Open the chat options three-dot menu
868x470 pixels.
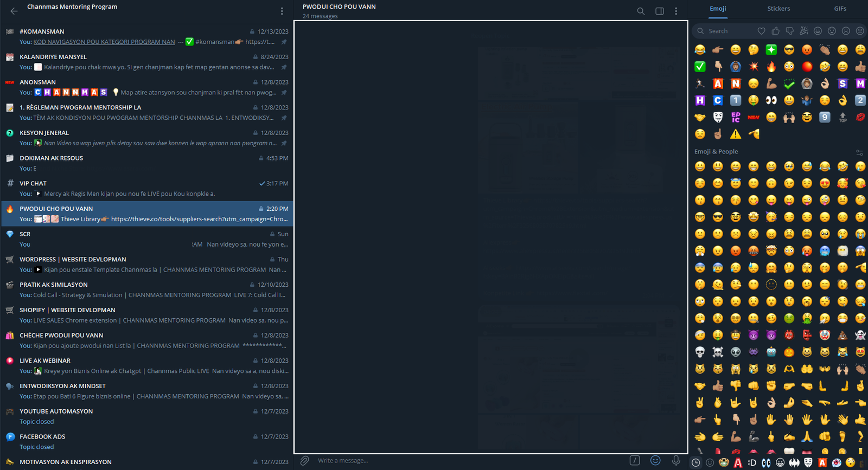(676, 11)
